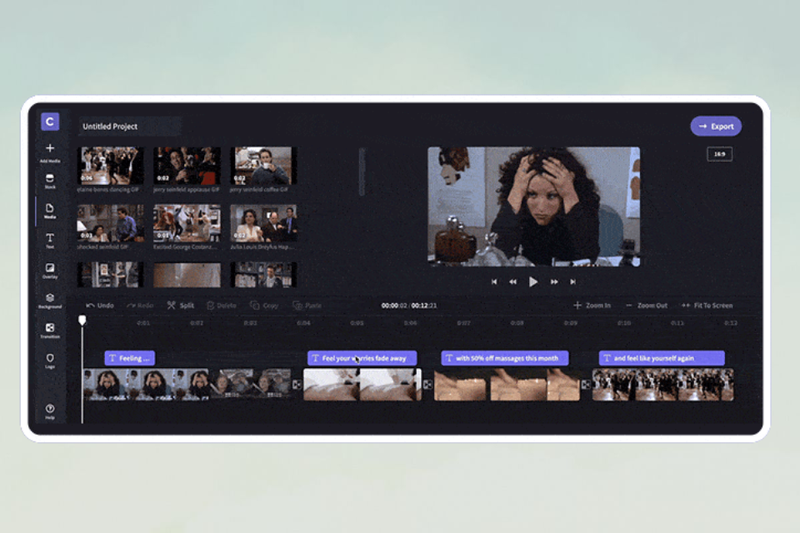This screenshot has height=533, width=800.
Task: Click the rewind button
Action: [513, 282]
